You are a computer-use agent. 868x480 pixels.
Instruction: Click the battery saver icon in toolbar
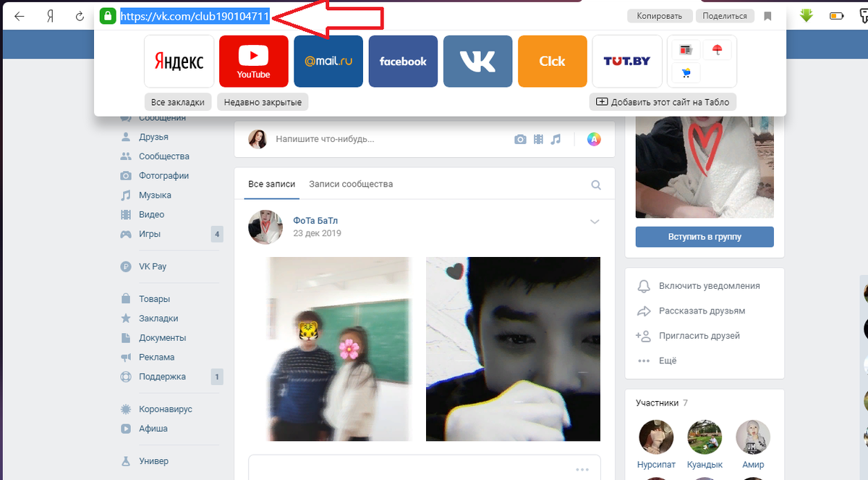click(x=836, y=16)
